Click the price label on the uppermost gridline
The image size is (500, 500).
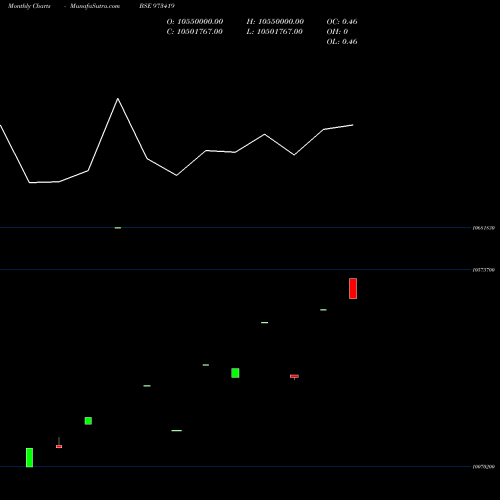(x=484, y=228)
